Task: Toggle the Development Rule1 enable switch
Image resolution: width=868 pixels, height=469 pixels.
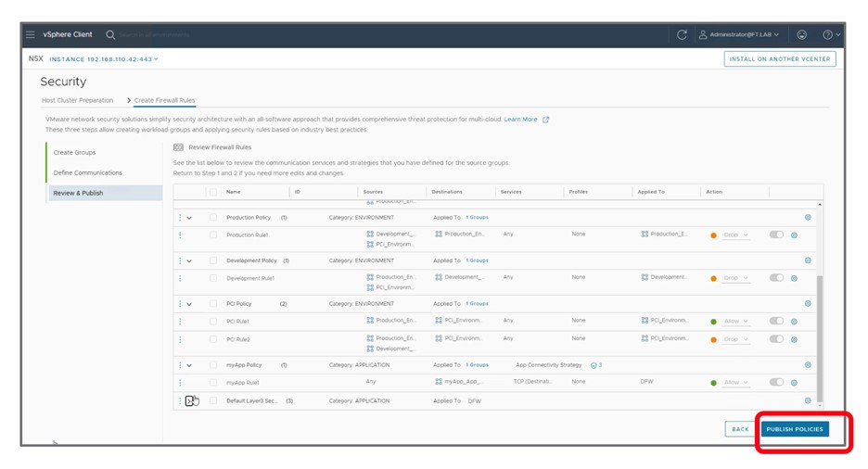Action: 776,278
